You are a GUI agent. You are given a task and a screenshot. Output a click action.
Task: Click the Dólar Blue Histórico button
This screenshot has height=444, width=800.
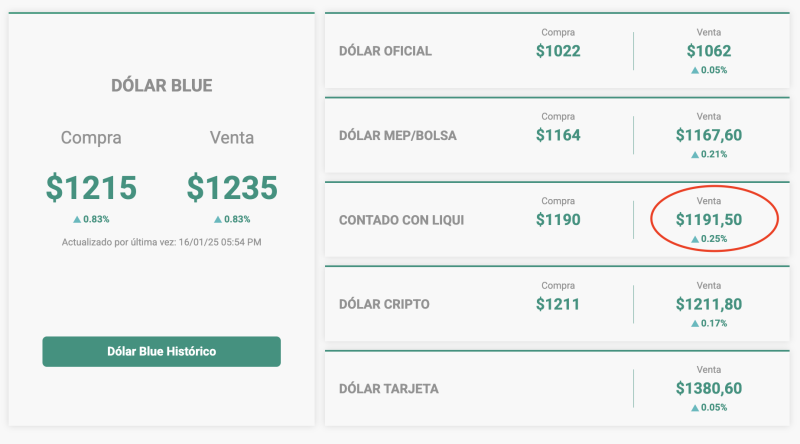pos(161,351)
